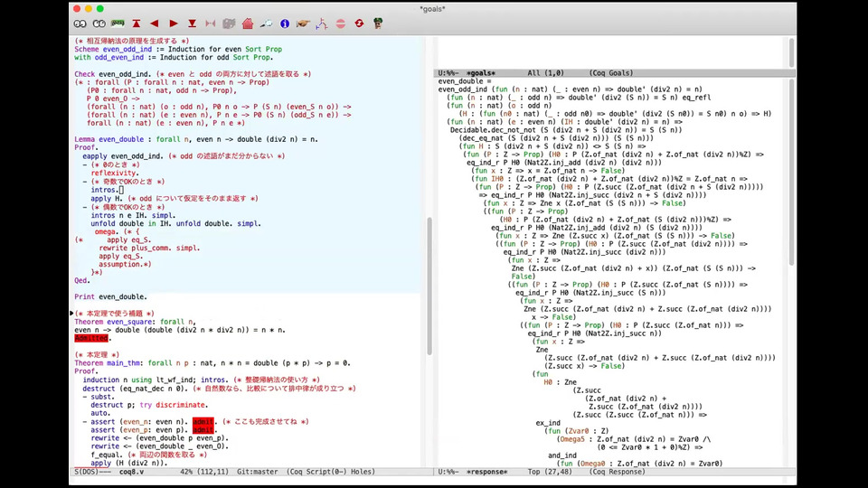
Task: Click the (Coq Response) mode indicator
Action: pos(617,472)
